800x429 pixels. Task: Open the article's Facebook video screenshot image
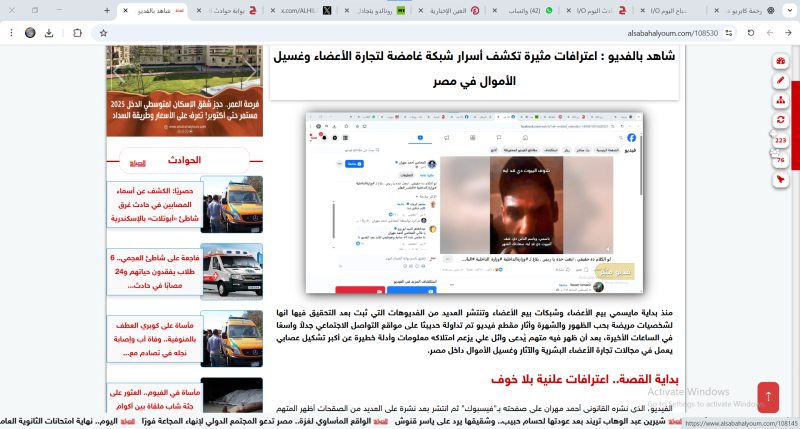[474, 203]
